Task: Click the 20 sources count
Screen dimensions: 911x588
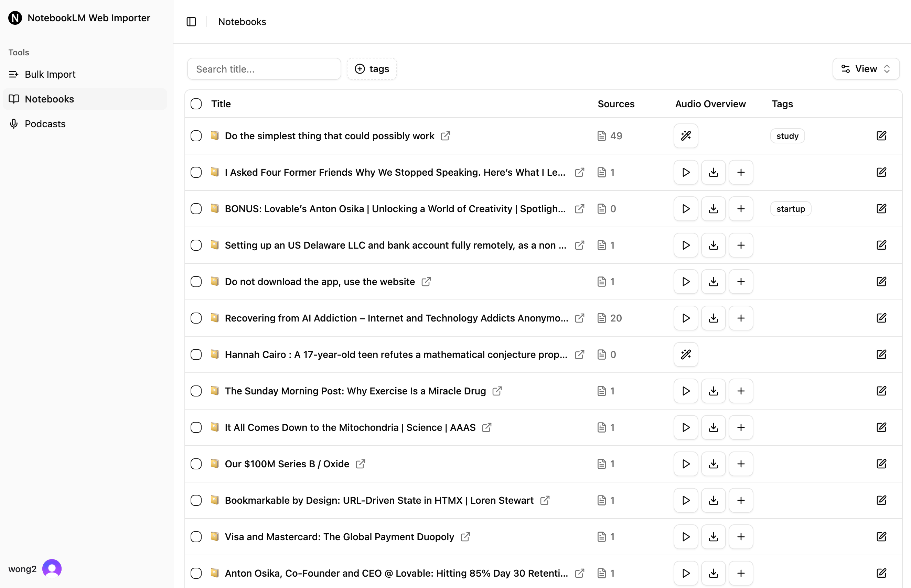Action: [616, 318]
